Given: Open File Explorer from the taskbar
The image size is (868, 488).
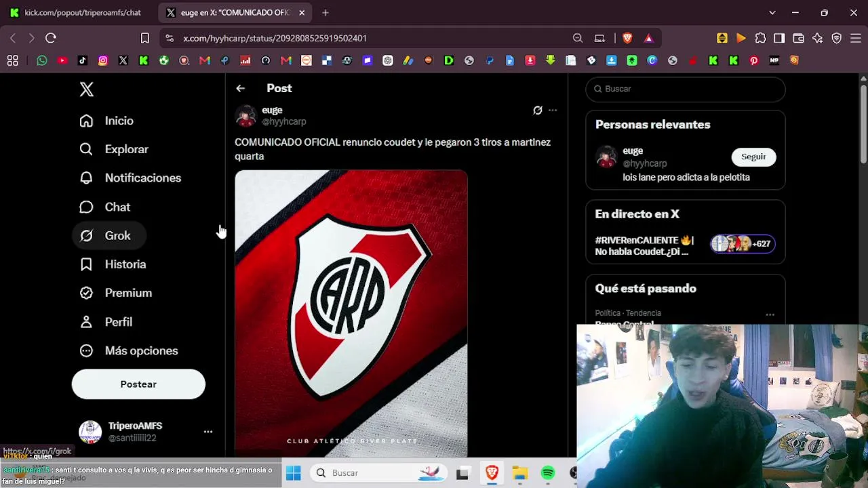Looking at the screenshot, I should [519, 473].
